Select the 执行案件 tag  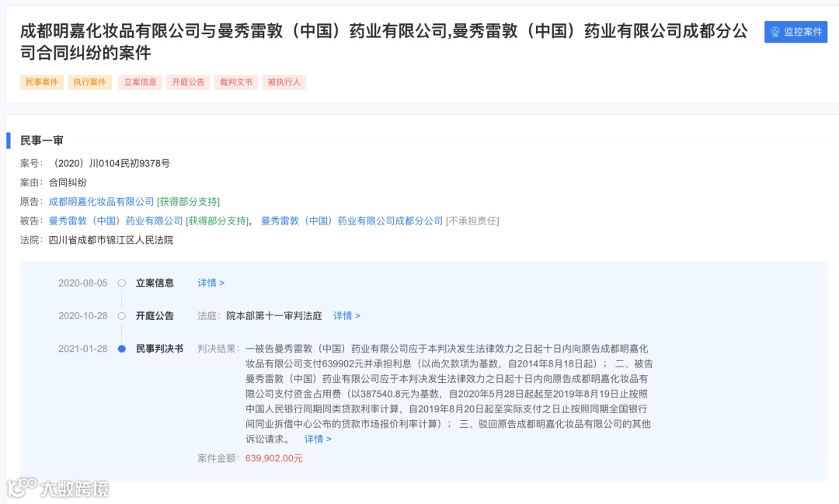(89, 82)
